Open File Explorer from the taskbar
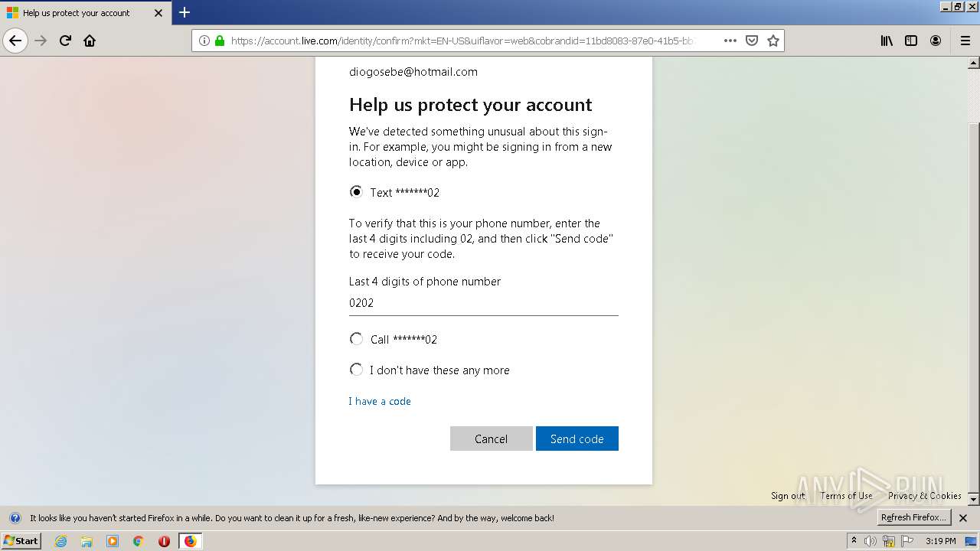 click(x=87, y=541)
